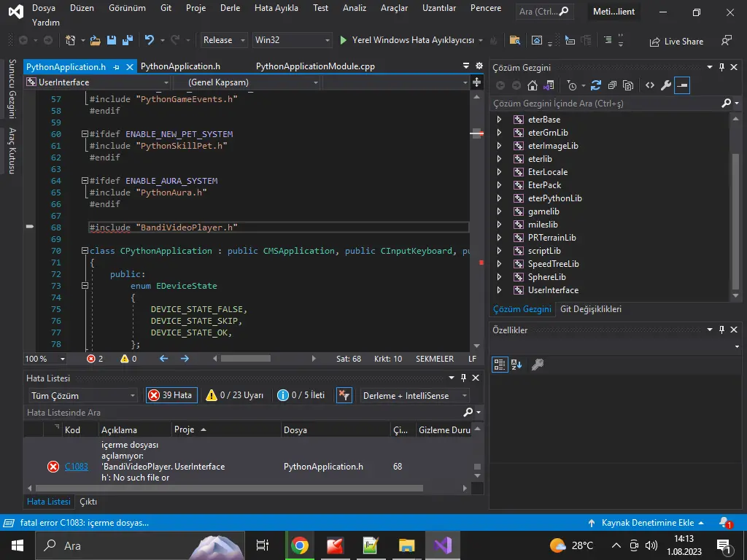Click the Home icon in Çözüm Gezgini
Image resolution: width=747 pixels, height=560 pixels.
tap(533, 85)
